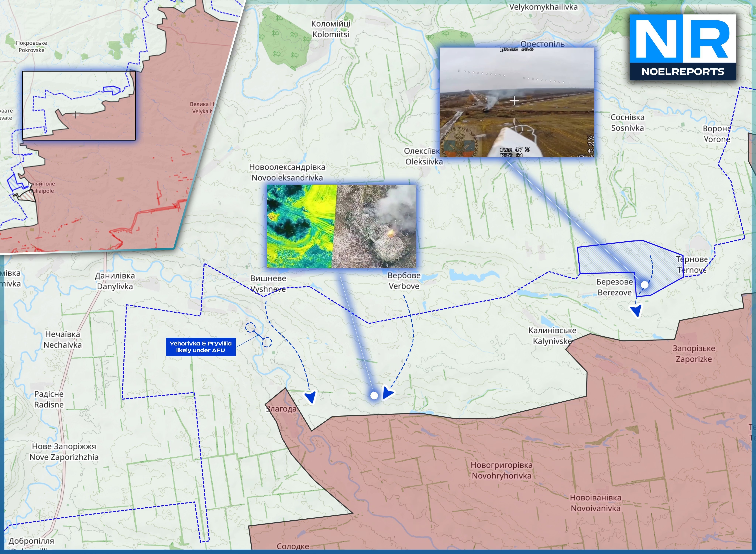Click the Pokrovske label on the inset map

31,47
